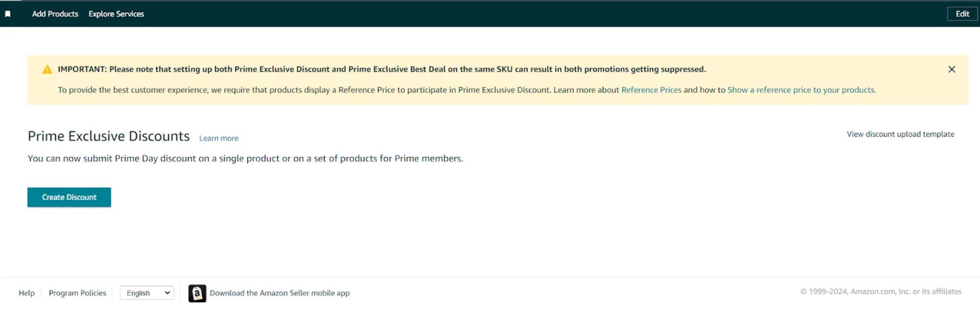Image resolution: width=980 pixels, height=320 pixels.
Task: Click Download the Amazon Seller mobile app
Action: [x=280, y=293]
